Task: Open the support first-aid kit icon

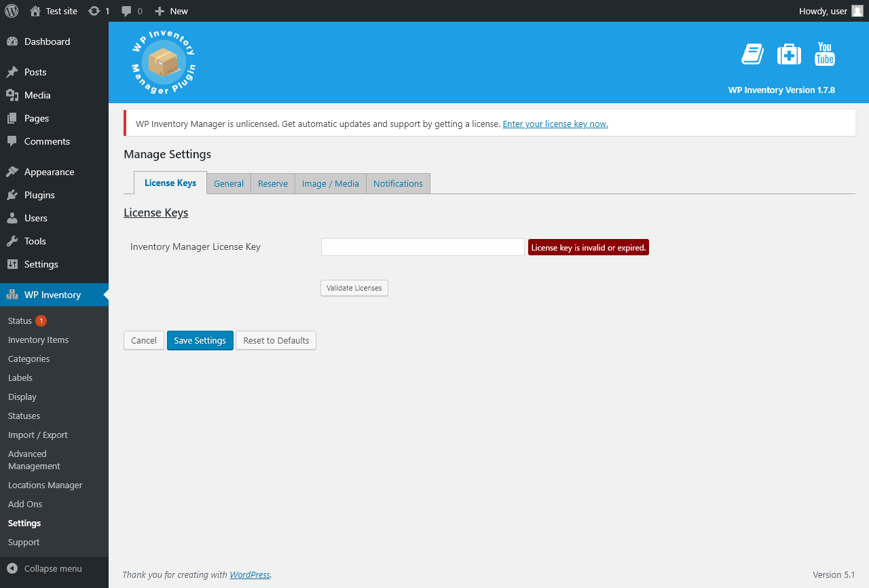Action: [x=789, y=54]
